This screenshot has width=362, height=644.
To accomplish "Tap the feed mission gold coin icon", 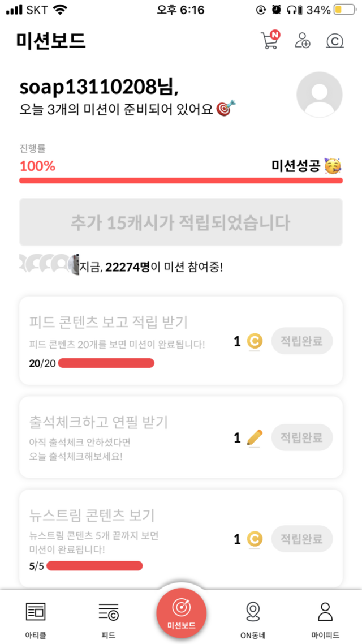I will tap(255, 341).
